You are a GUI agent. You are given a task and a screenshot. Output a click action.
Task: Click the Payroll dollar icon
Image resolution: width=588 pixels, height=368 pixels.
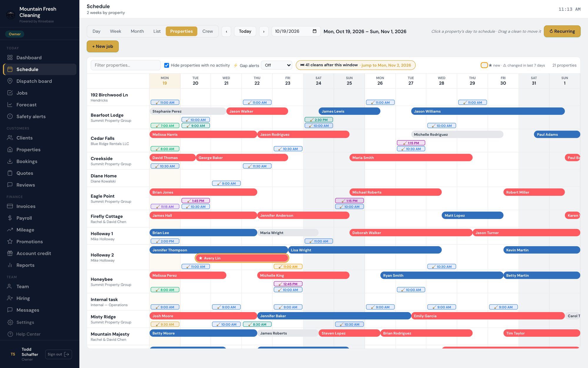[x=10, y=218]
